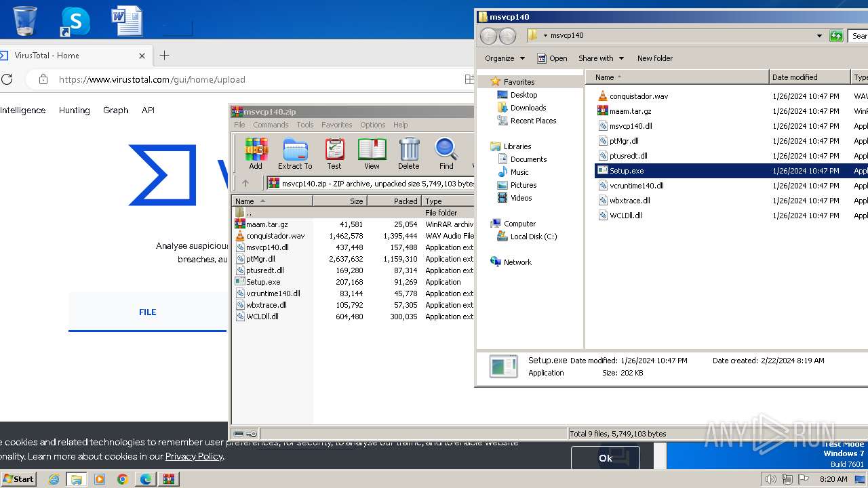Click the View icon in WinRAR
This screenshot has height=488, width=868.
(x=372, y=153)
